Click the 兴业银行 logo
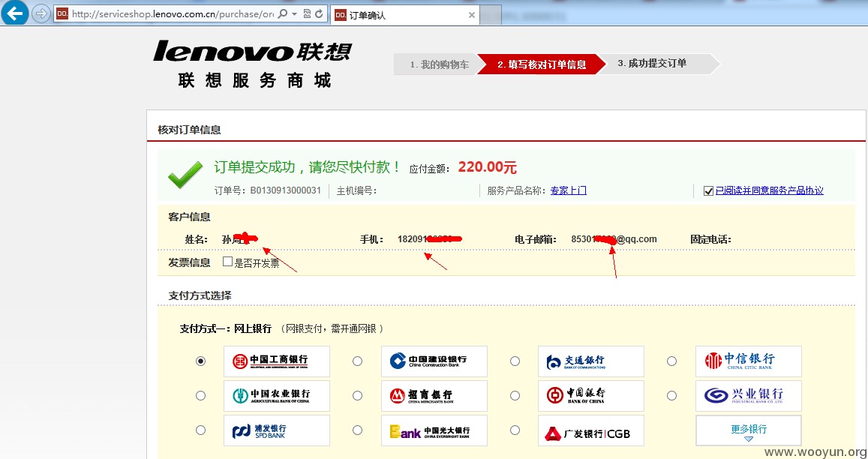868x459 pixels. click(x=749, y=396)
